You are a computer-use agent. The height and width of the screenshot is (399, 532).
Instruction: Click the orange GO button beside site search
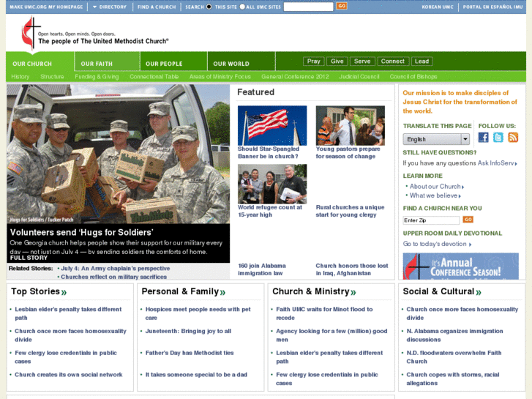click(342, 6)
